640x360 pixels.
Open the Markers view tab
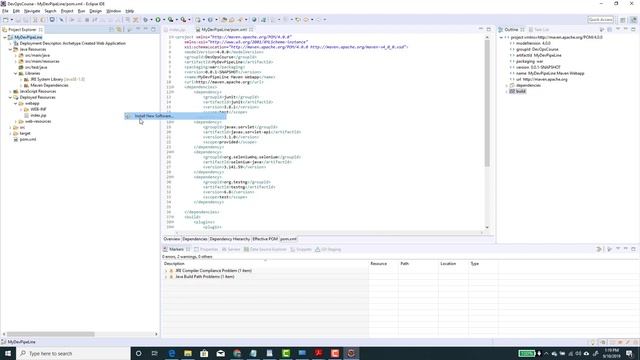coord(176,249)
